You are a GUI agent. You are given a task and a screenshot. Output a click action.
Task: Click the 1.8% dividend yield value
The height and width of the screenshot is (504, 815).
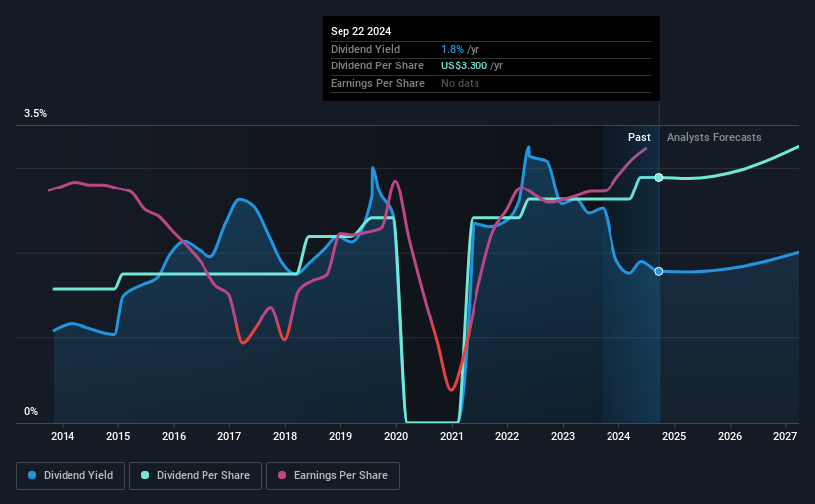tap(452, 49)
